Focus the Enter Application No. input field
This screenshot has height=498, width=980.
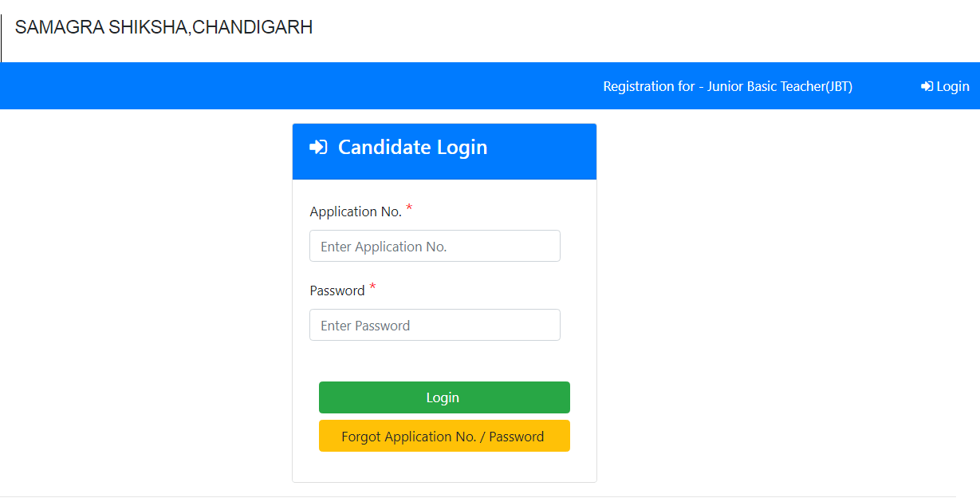pyautogui.click(x=435, y=247)
